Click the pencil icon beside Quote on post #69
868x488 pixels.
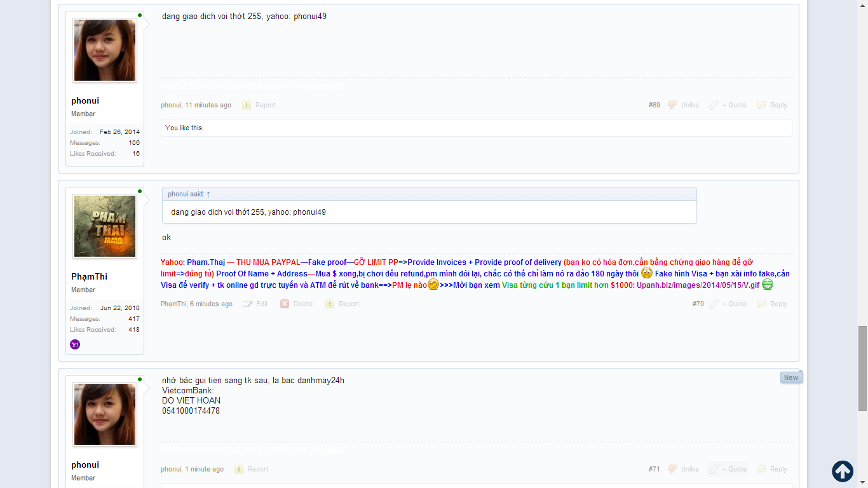point(713,105)
